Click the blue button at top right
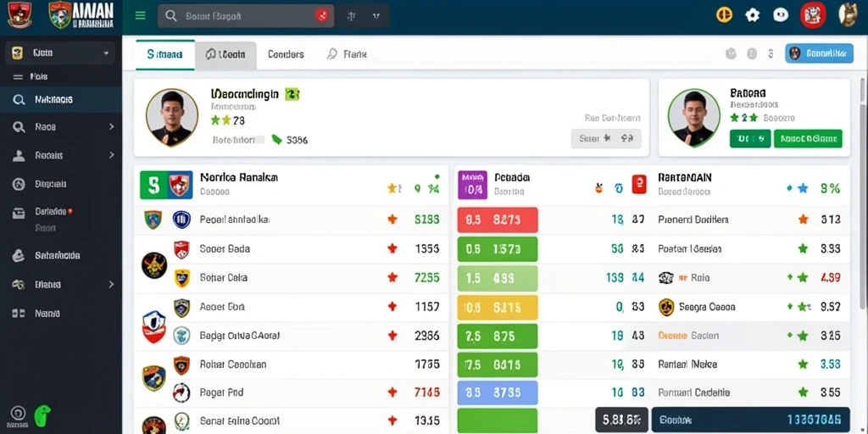Image resolution: width=868 pixels, height=434 pixels. (x=820, y=53)
